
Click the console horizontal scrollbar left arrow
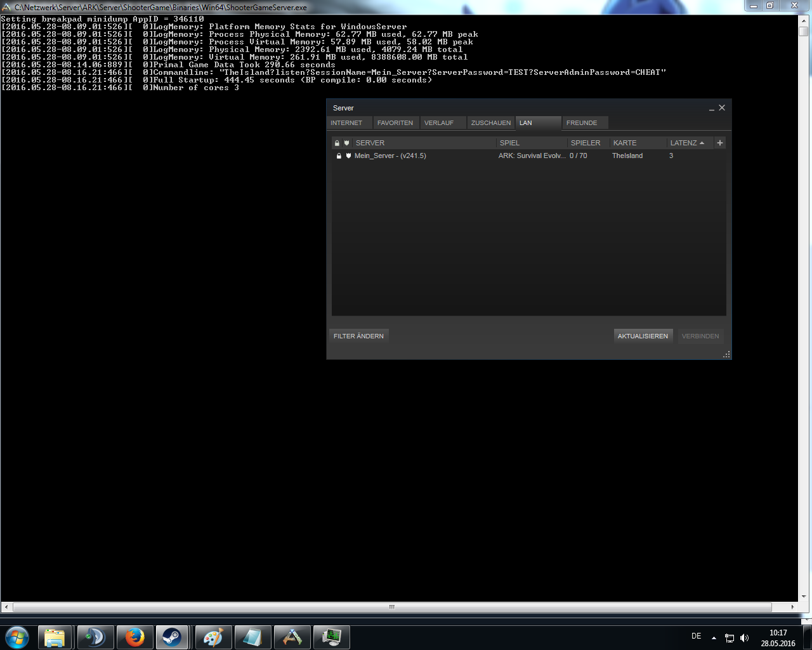pos(6,607)
